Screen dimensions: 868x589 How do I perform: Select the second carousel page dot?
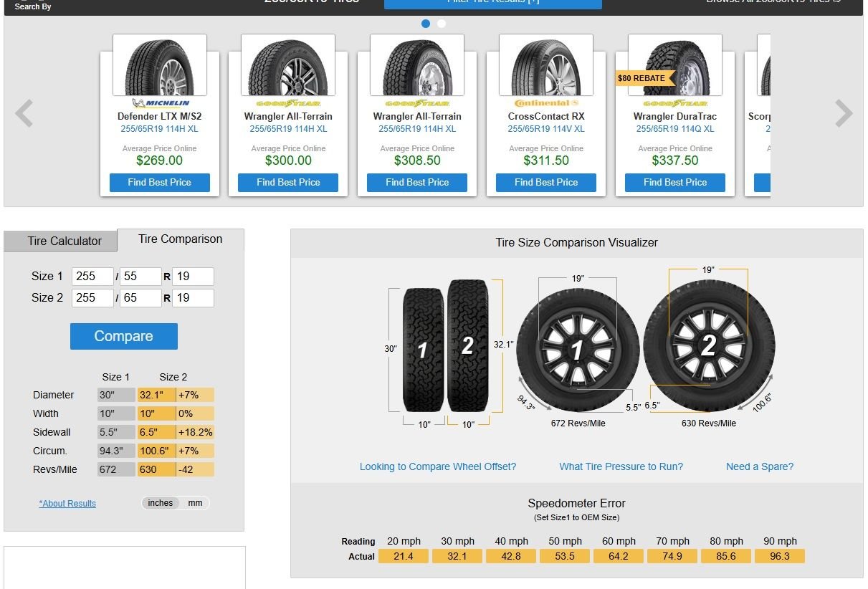tap(442, 24)
